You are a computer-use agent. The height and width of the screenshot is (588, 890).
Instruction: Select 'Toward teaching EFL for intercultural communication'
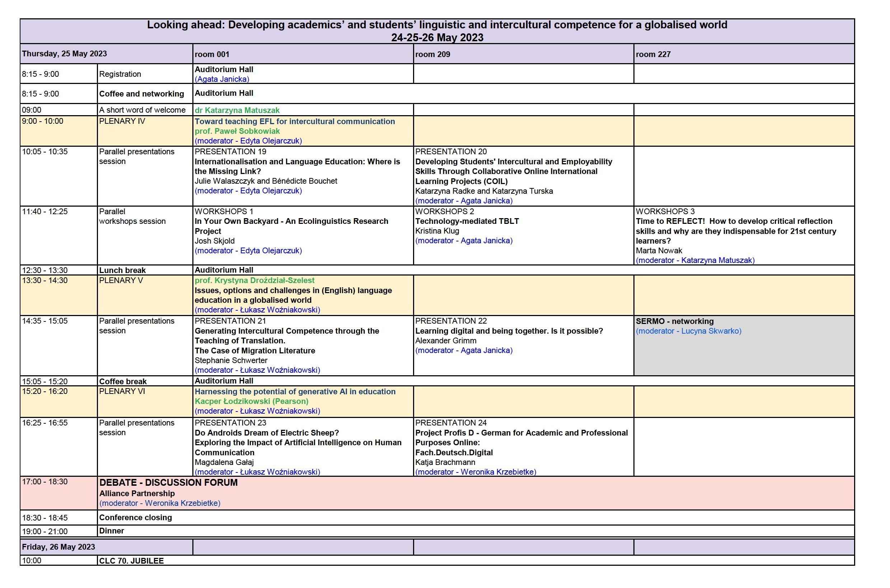(295, 122)
